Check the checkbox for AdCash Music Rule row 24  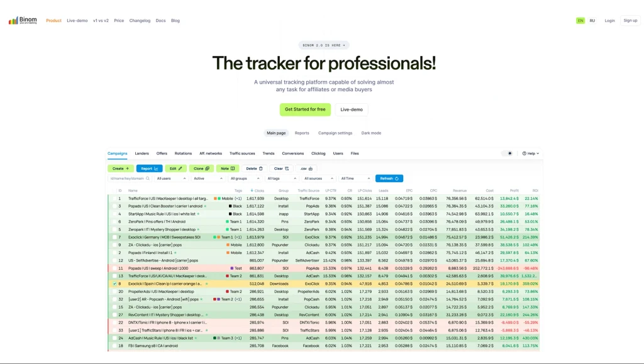(x=114, y=338)
